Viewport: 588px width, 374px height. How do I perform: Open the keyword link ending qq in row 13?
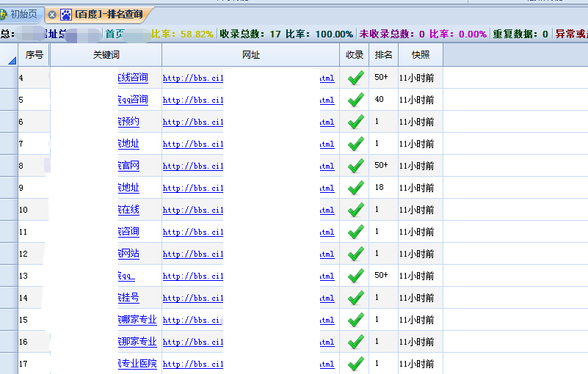(126, 276)
